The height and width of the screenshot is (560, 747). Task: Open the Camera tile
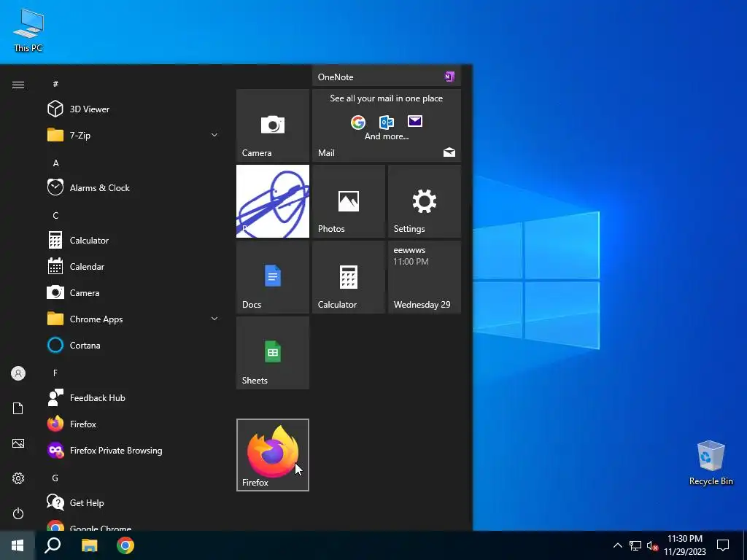tap(273, 125)
